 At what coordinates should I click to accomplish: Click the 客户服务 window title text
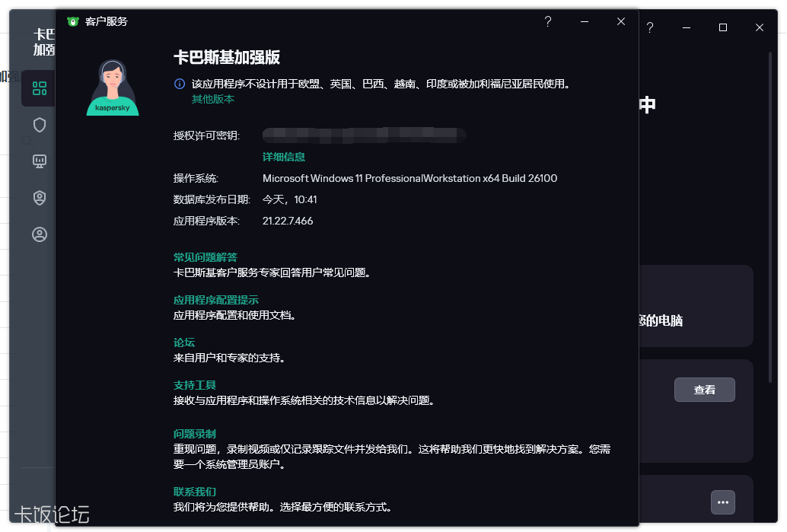(107, 21)
